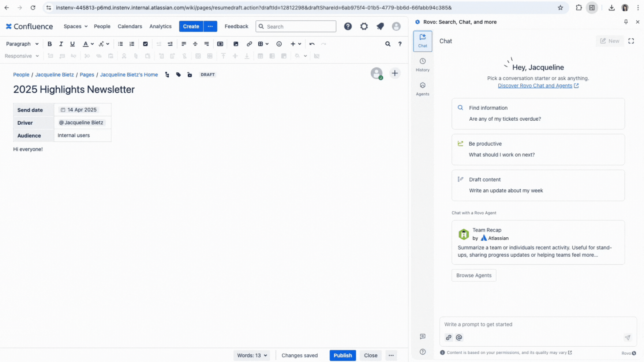The width and height of the screenshot is (644, 362).
Task: Open the Paragraph style dropdown
Action: [x=22, y=44]
